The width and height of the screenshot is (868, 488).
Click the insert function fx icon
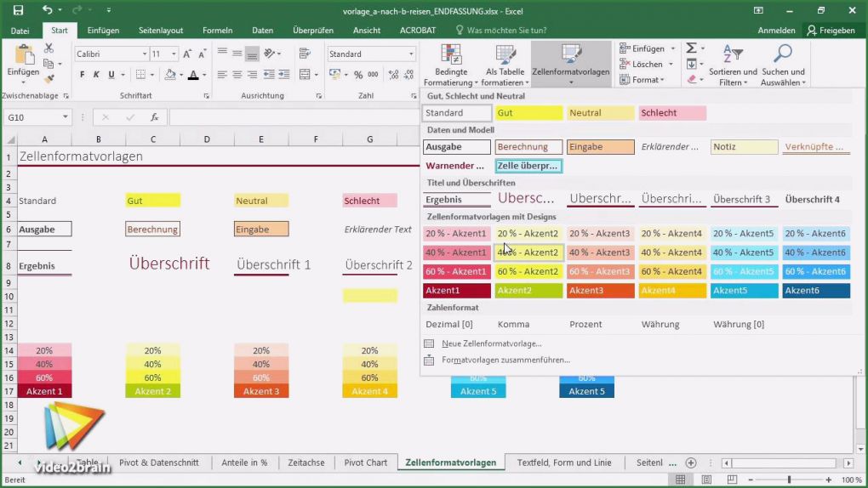[x=154, y=117]
